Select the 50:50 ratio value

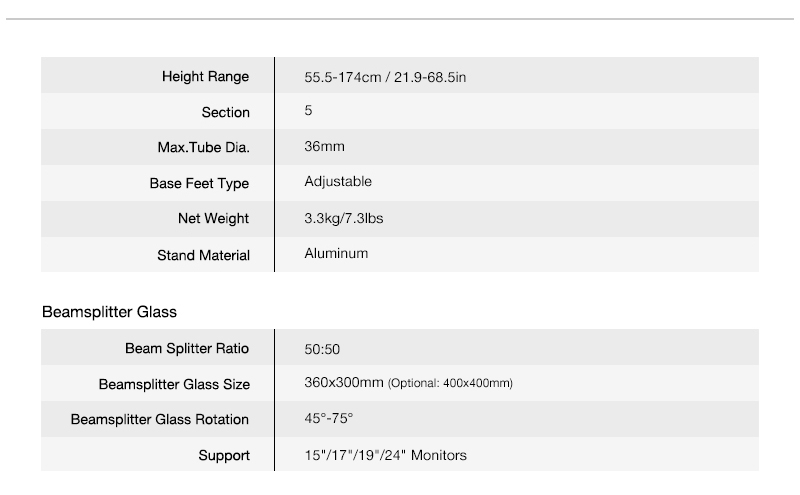pyautogui.click(x=324, y=350)
